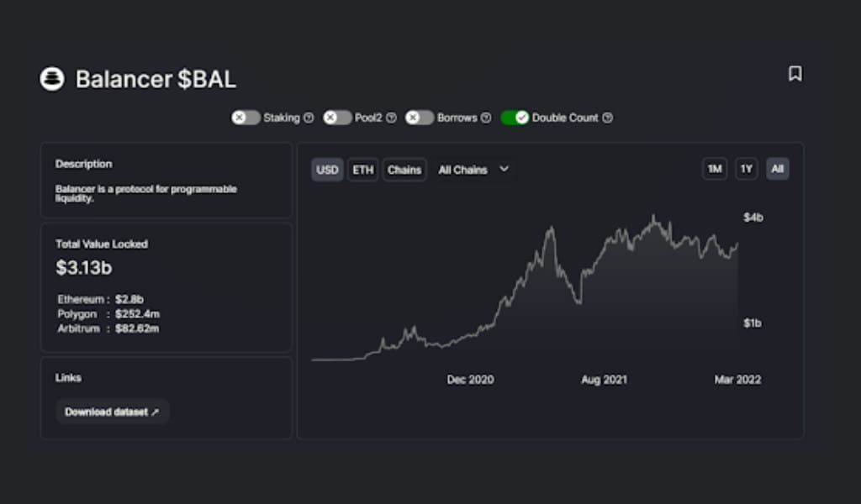
Task: Click the Balancer logo icon
Action: [x=52, y=79]
